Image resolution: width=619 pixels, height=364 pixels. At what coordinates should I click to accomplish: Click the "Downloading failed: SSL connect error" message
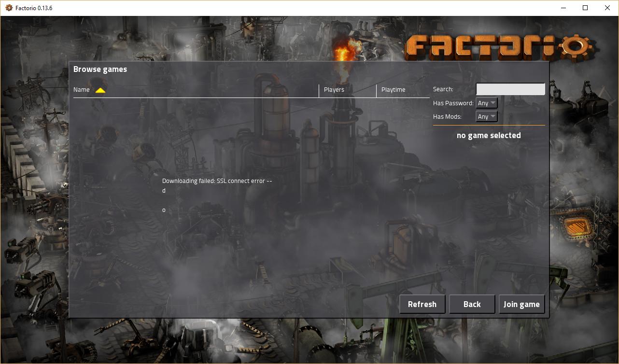pyautogui.click(x=217, y=181)
